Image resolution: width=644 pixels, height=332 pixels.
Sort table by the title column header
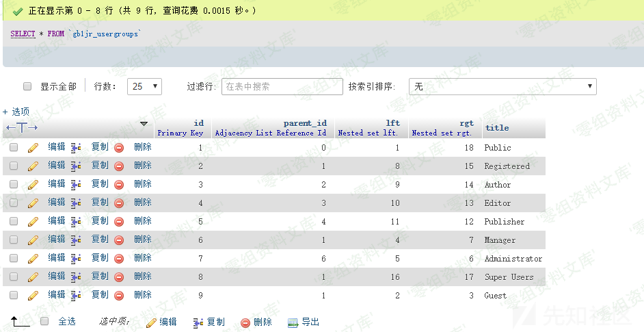coord(497,127)
